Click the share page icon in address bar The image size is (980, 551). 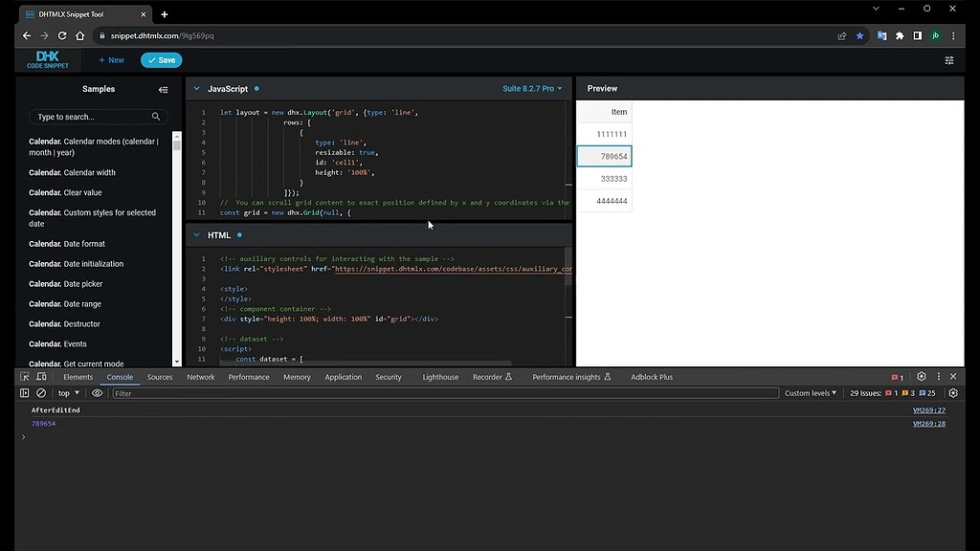click(842, 35)
